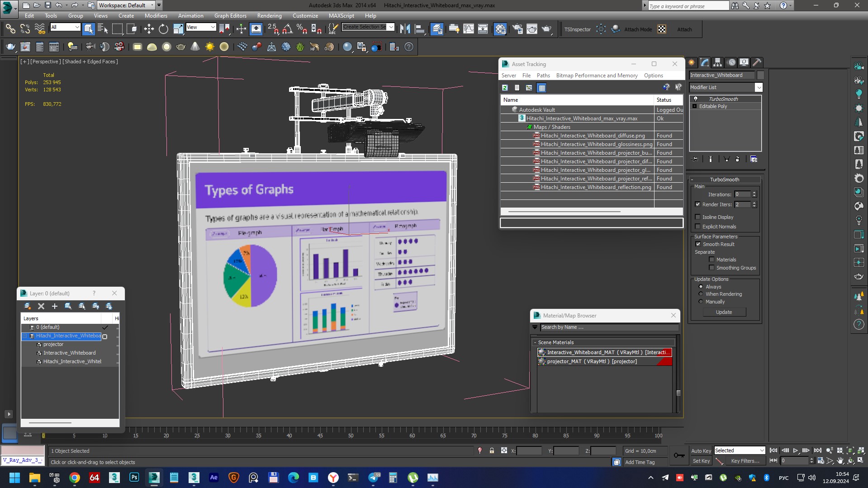This screenshot has height=488, width=868.
Task: Click the Update button in TurboSmooth
Action: (724, 312)
